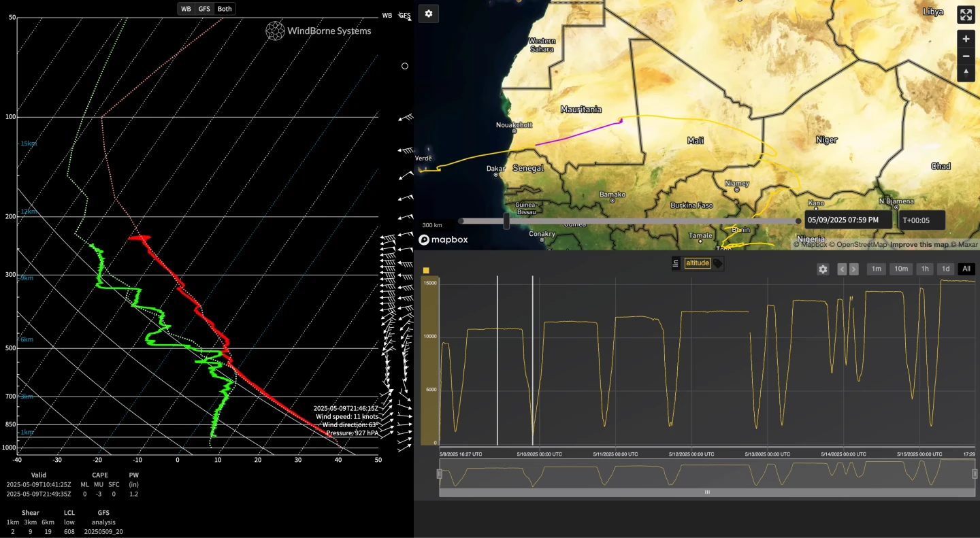Click the WB wind barb column header
Image resolution: width=980 pixels, height=538 pixels.
pos(387,15)
